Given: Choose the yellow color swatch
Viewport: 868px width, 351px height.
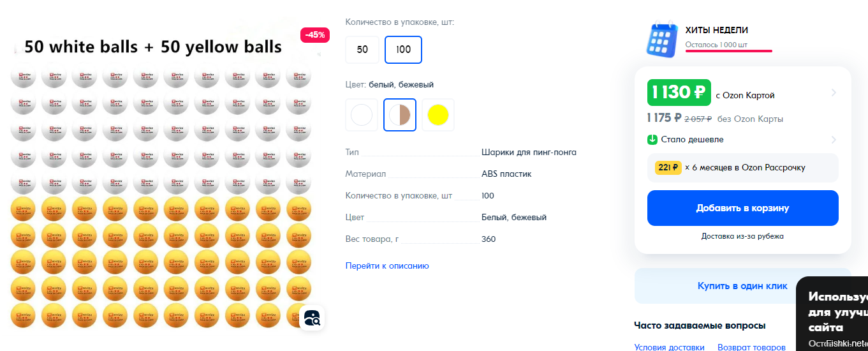Looking at the screenshot, I should coord(438,116).
